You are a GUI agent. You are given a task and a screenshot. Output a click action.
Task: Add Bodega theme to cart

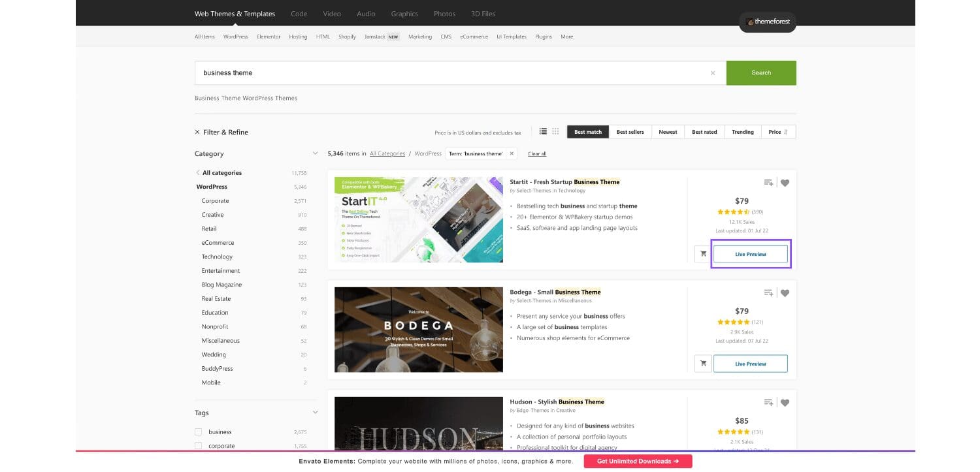703,364
